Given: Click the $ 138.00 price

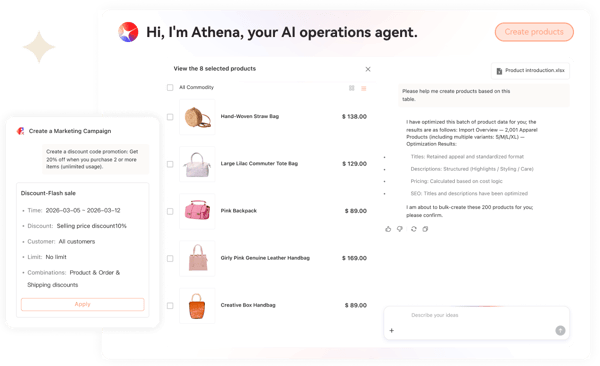Looking at the screenshot, I should [x=354, y=116].
